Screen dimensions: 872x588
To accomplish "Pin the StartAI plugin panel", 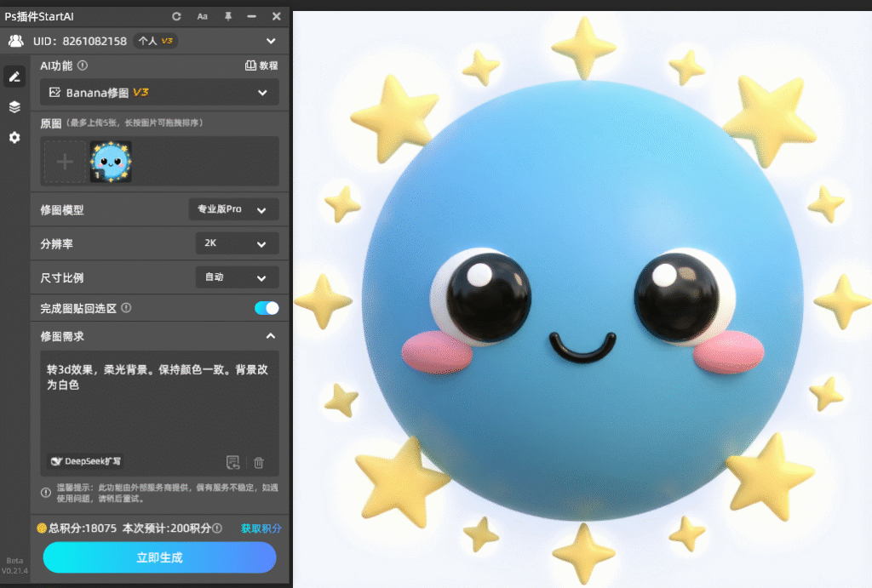I will click(227, 16).
